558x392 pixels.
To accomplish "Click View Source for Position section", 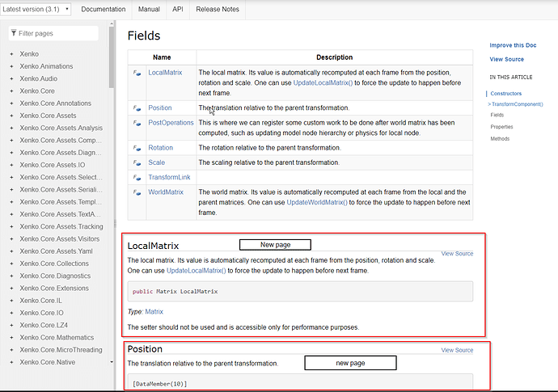I will [x=457, y=350].
